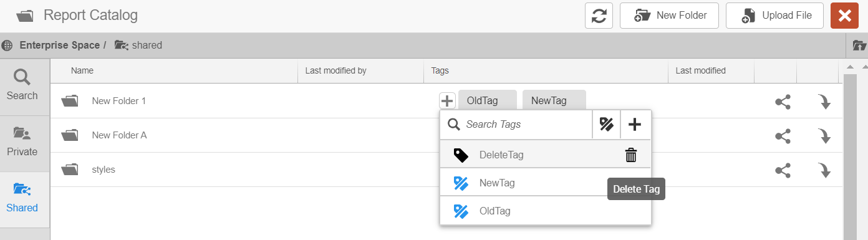Select OldTag in the tag popup list
This screenshot has height=240, width=868.
[546, 211]
